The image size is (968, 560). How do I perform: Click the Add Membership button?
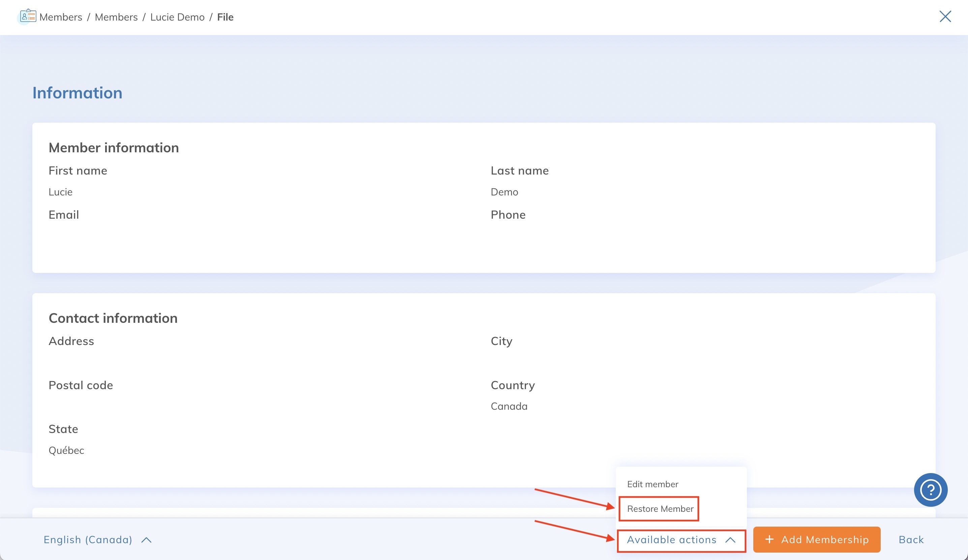click(817, 539)
